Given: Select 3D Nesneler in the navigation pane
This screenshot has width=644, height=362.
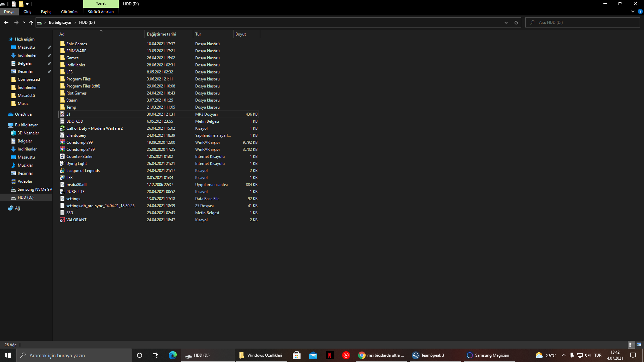Looking at the screenshot, I should click(28, 133).
